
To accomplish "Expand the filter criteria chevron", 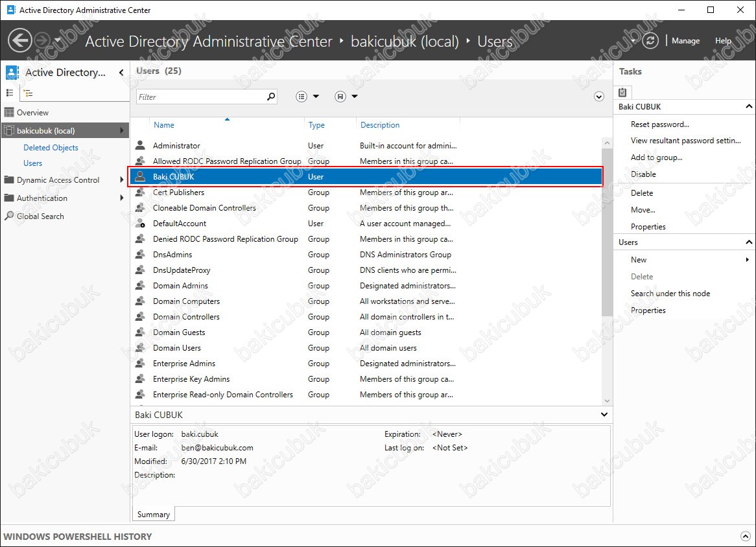I will [599, 97].
